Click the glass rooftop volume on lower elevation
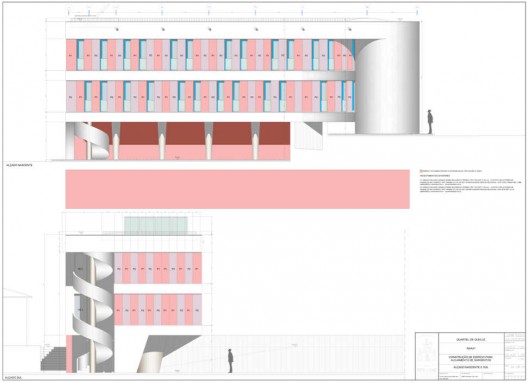Image resolution: width=528 pixels, height=383 pixels. [x=156, y=225]
